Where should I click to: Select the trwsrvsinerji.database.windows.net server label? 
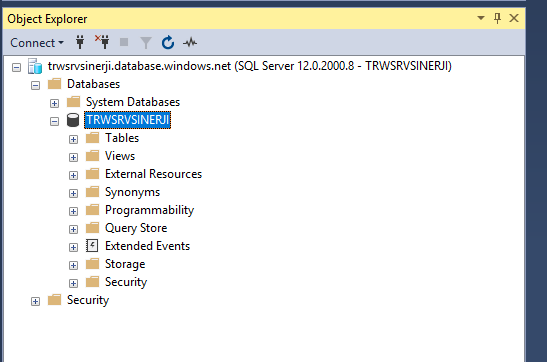(250, 66)
